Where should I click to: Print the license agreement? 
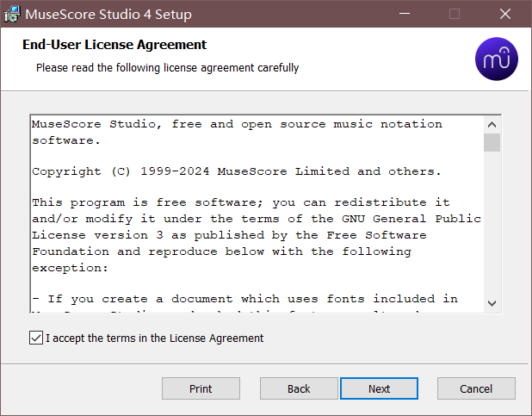[201, 388]
